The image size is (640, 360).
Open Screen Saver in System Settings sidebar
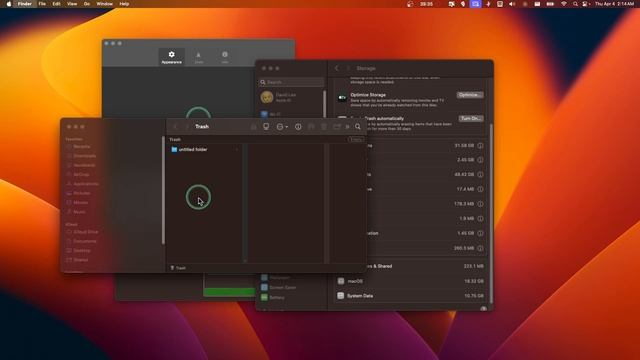[279, 287]
